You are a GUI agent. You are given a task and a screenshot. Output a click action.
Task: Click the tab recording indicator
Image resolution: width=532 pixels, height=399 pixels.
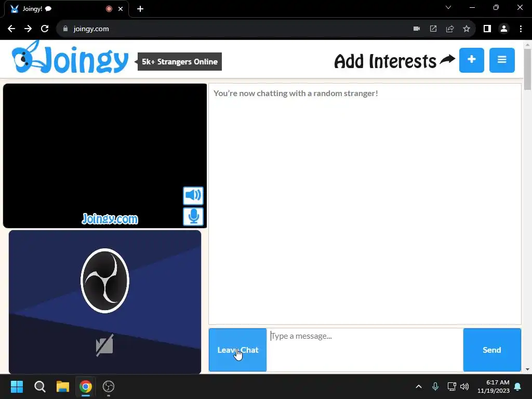tap(109, 9)
